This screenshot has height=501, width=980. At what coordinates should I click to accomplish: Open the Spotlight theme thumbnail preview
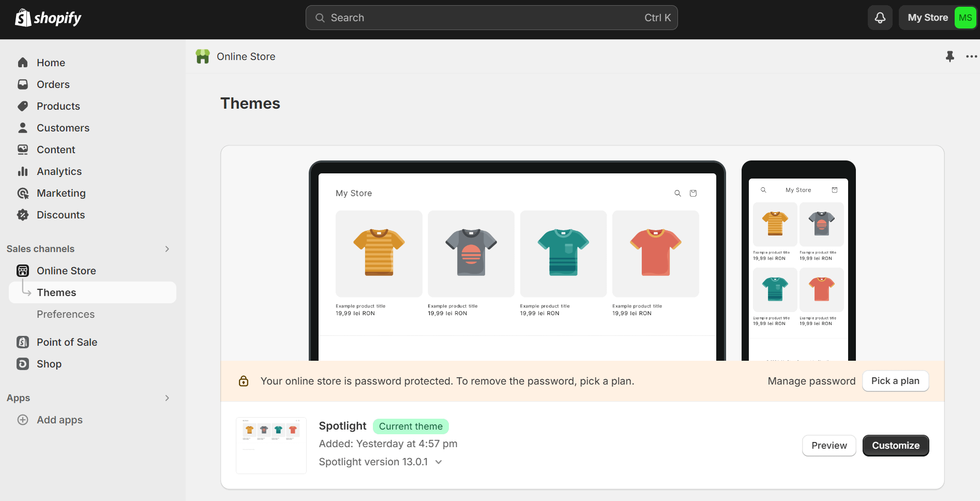[x=271, y=445]
